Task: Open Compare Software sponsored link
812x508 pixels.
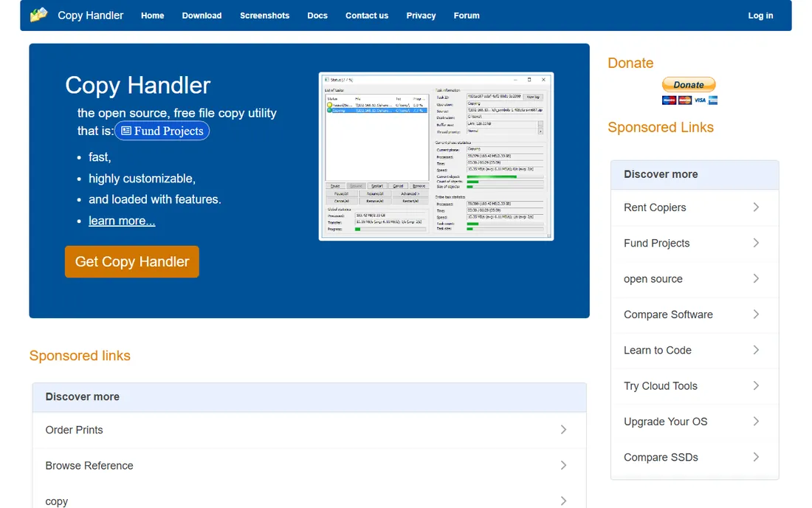Action: 695,315
